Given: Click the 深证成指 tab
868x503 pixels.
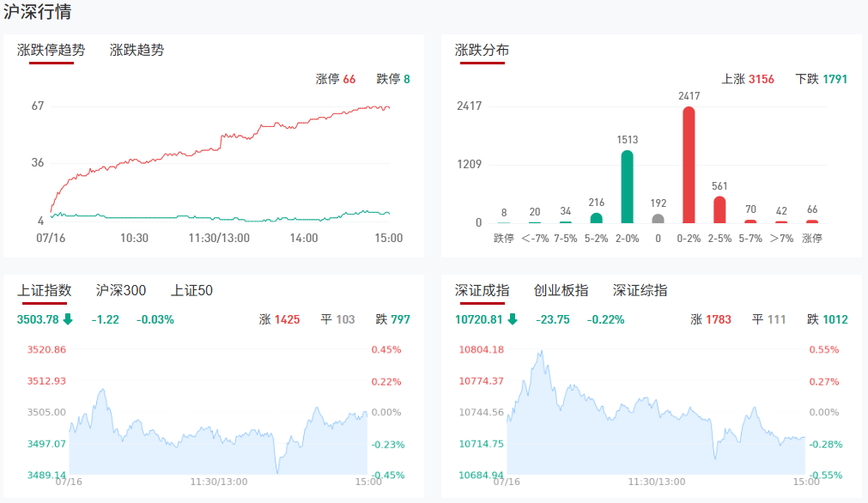Looking at the screenshot, I should (x=482, y=290).
